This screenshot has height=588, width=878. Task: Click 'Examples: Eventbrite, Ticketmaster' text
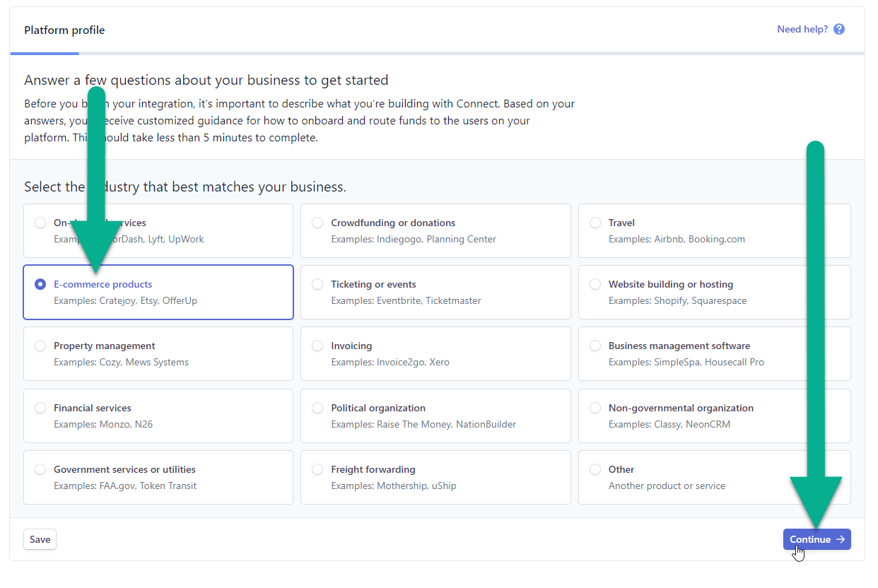pyautogui.click(x=406, y=300)
